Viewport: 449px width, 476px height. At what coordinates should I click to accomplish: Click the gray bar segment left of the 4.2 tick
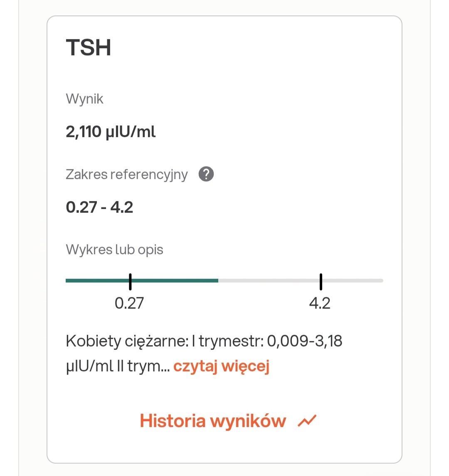tap(269, 281)
